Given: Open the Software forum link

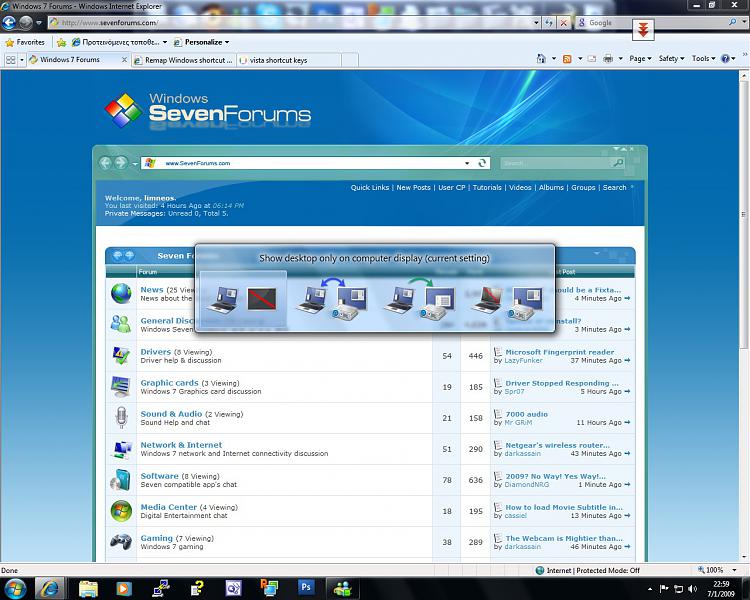Looking at the screenshot, I should [159, 476].
